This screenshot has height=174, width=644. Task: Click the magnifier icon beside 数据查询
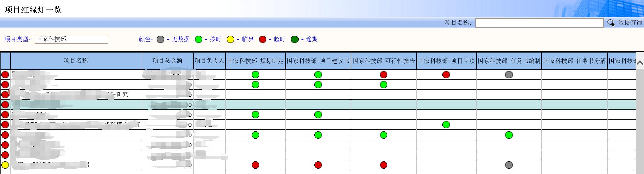pos(611,23)
